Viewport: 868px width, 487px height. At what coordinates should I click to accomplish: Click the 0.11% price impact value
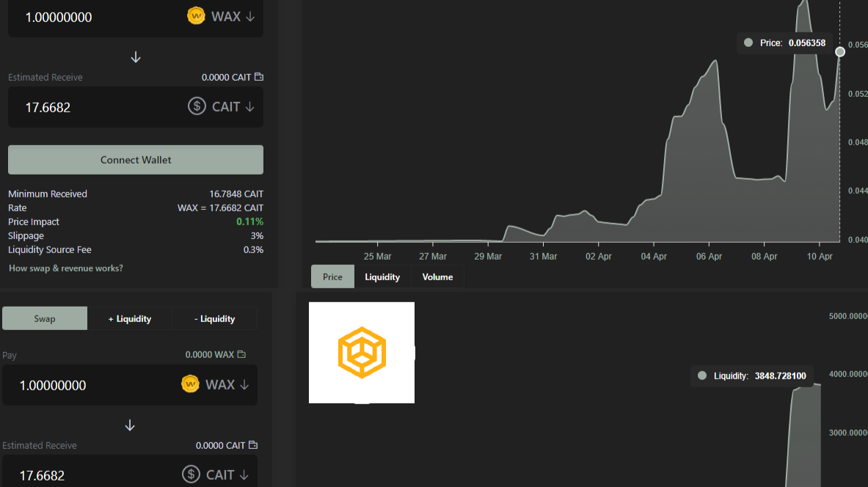pyautogui.click(x=249, y=221)
